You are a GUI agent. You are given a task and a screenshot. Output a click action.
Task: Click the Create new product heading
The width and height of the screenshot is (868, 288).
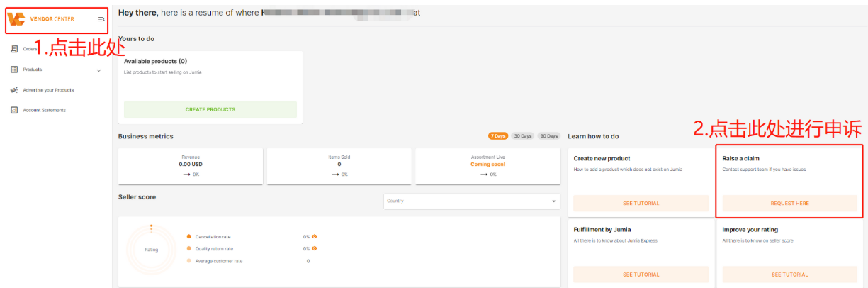[602, 159]
